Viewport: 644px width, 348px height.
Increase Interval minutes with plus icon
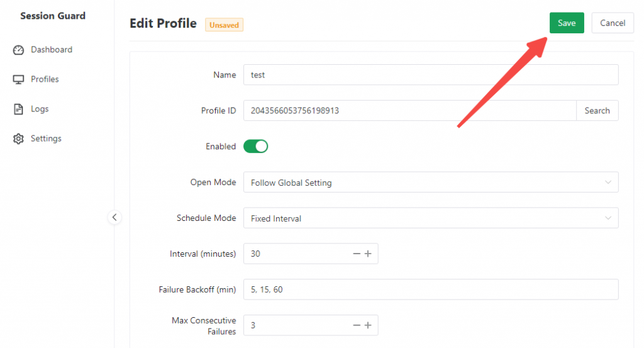(x=368, y=254)
